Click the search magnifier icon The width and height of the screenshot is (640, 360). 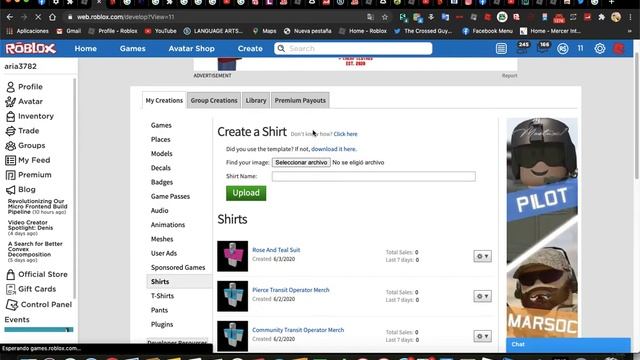click(281, 49)
